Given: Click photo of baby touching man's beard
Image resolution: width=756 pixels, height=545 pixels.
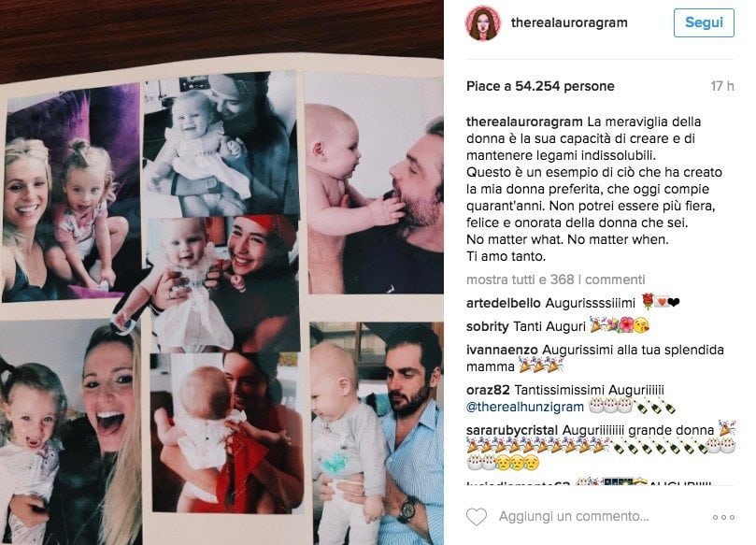Looking at the screenshot, I should click(375, 183).
